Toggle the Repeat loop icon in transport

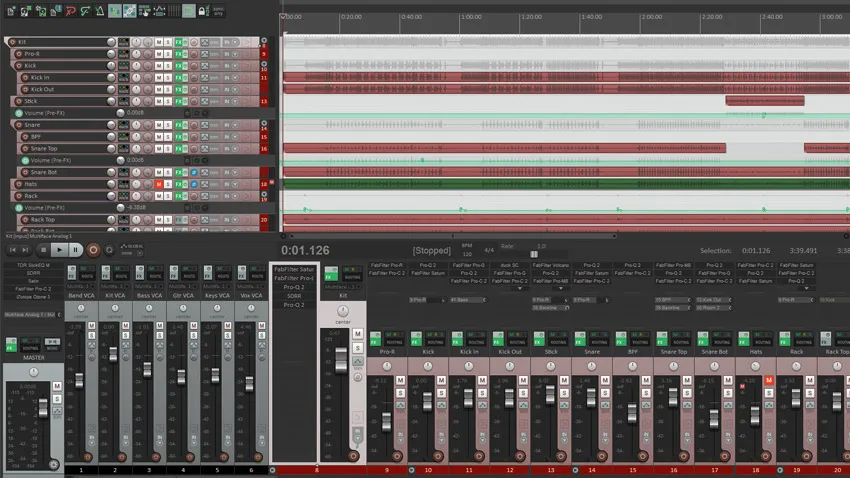109,250
